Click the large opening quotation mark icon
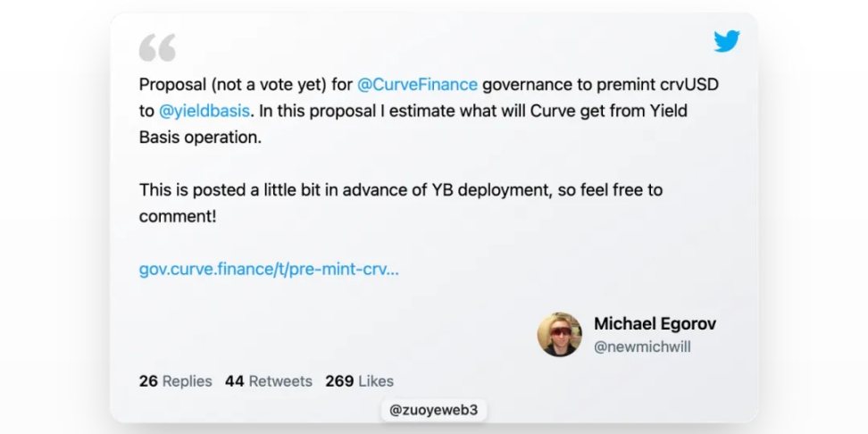 [157, 47]
